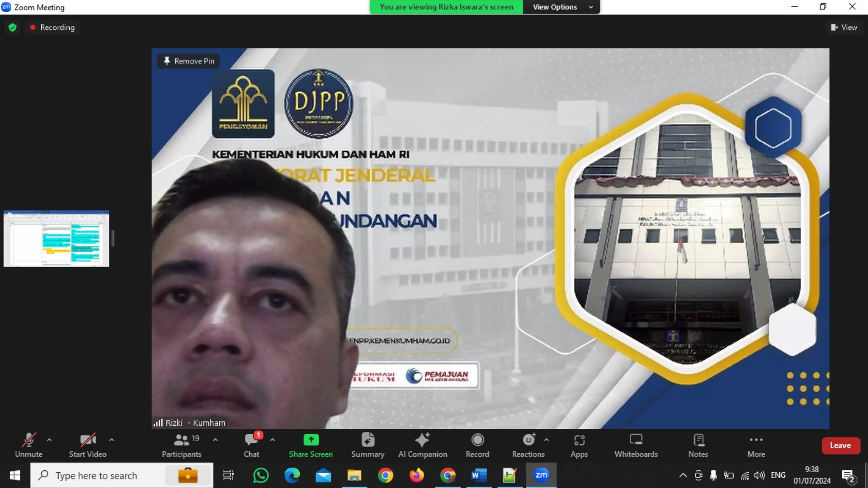Open the clock and date 9:38
The height and width of the screenshot is (488, 868).
(x=812, y=475)
